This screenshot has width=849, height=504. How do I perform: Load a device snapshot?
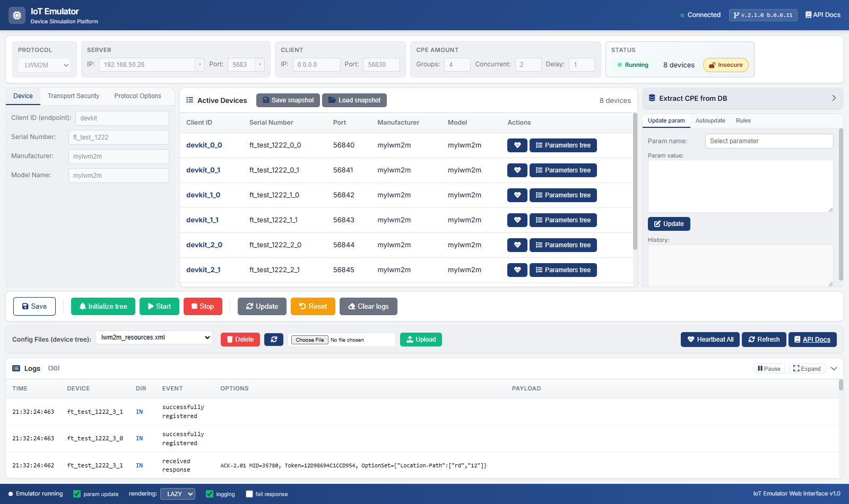(x=354, y=100)
